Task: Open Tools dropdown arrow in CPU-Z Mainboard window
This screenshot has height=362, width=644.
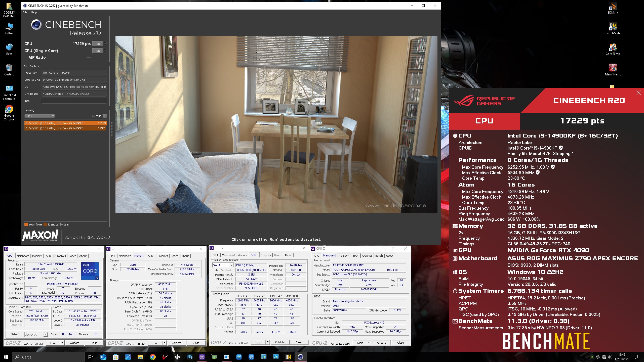Action: pos(369,343)
